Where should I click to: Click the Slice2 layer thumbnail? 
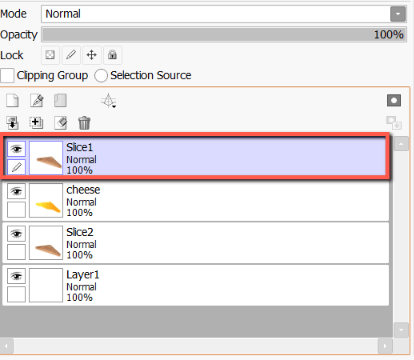pyautogui.click(x=46, y=243)
